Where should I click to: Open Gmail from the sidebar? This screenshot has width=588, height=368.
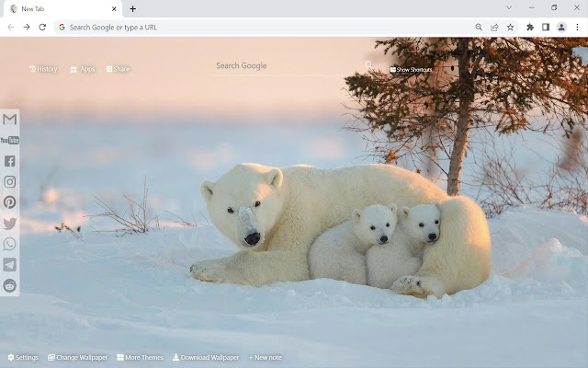10,120
